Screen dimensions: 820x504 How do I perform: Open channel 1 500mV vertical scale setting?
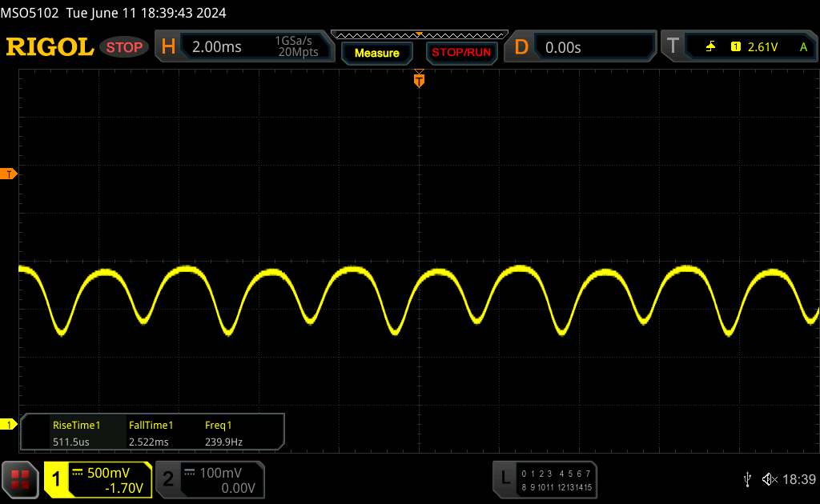coord(108,473)
